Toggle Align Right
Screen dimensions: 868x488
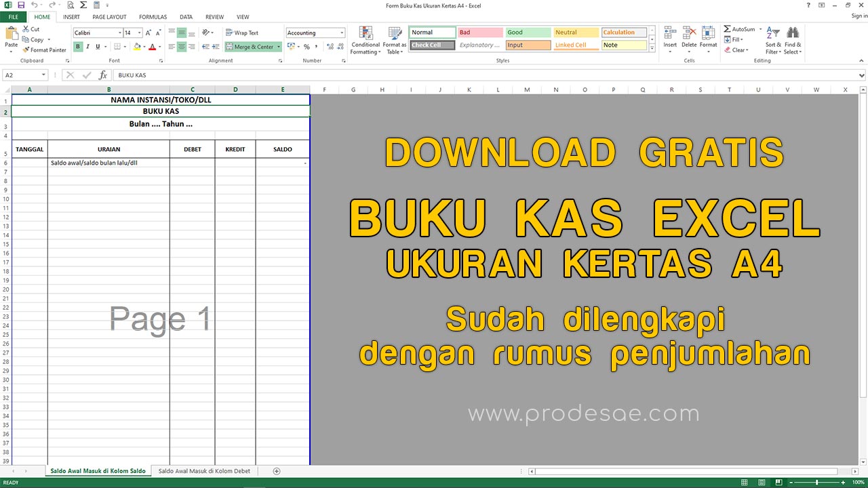[x=191, y=47]
